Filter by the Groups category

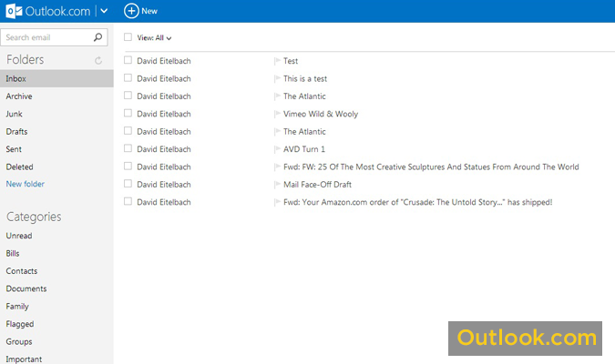coord(19,341)
